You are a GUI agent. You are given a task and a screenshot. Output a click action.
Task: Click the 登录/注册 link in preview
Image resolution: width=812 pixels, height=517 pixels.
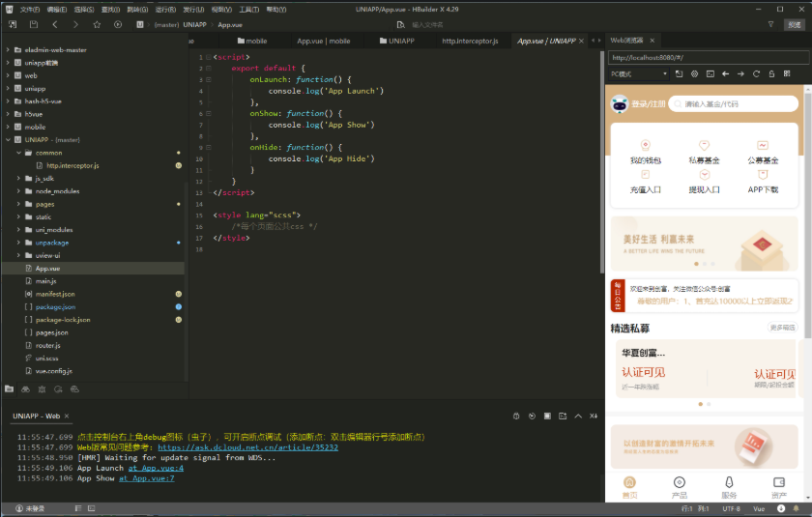pos(648,104)
